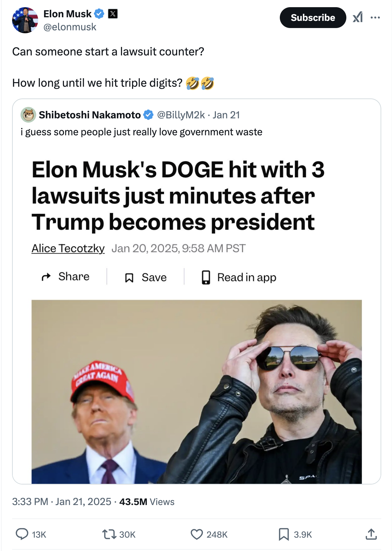This screenshot has width=392, height=551.
Task: Click the Shibetoshi Nakamoto display name
Action: 90,115
